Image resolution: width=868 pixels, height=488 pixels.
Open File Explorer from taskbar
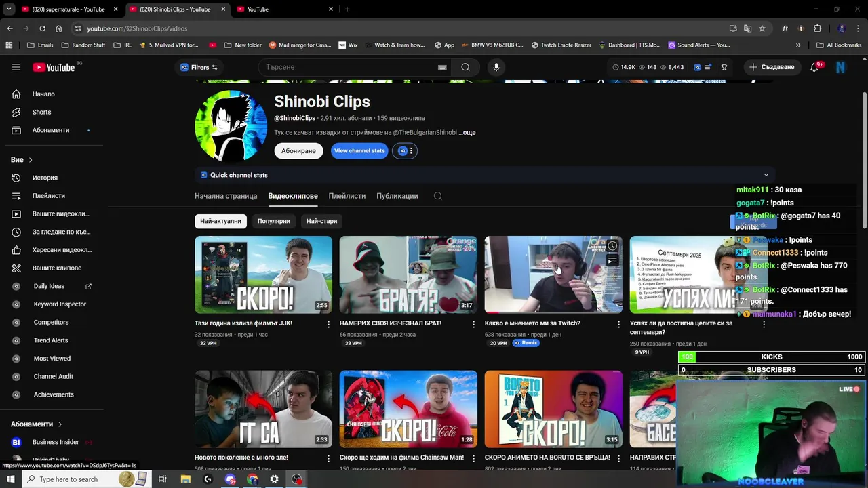pyautogui.click(x=185, y=479)
